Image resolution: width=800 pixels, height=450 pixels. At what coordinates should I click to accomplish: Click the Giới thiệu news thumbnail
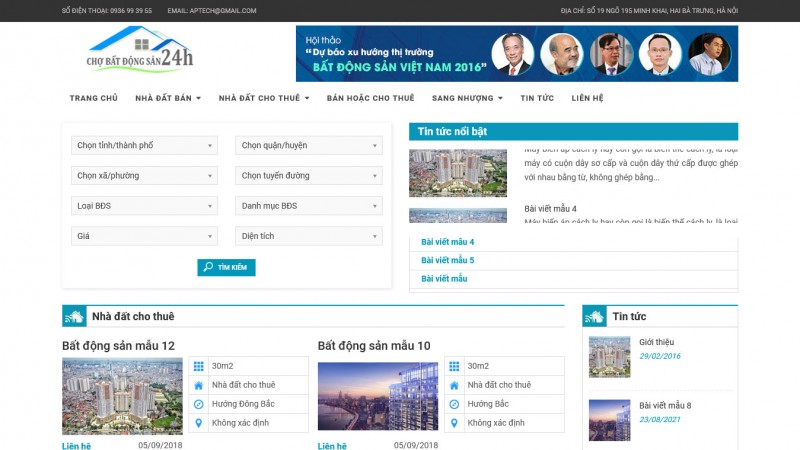[x=609, y=356]
